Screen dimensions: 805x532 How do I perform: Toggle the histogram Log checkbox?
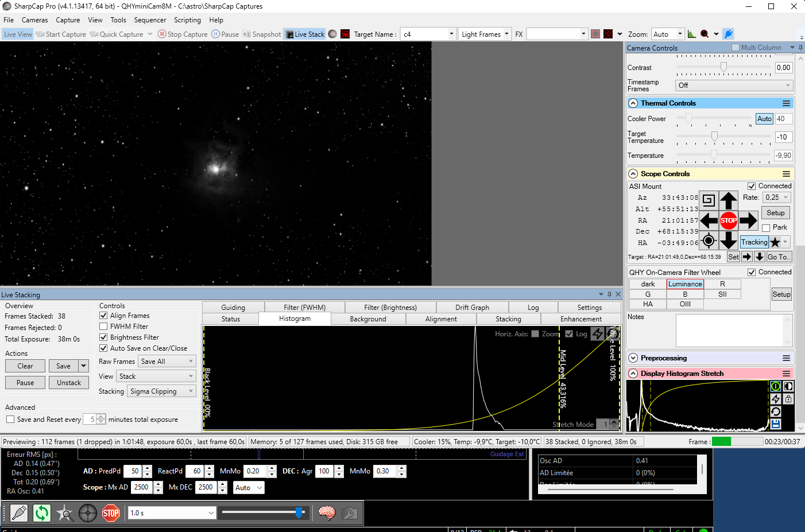(x=569, y=334)
